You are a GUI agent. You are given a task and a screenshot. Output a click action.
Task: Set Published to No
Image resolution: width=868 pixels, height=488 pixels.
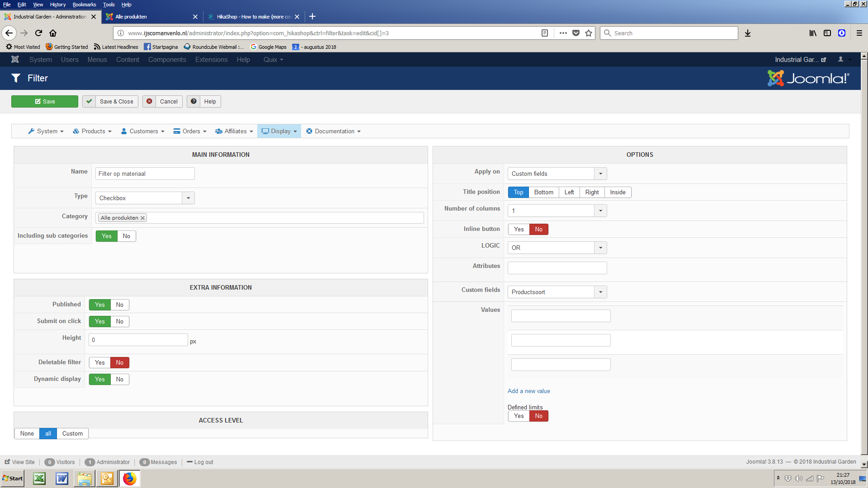[x=119, y=305]
